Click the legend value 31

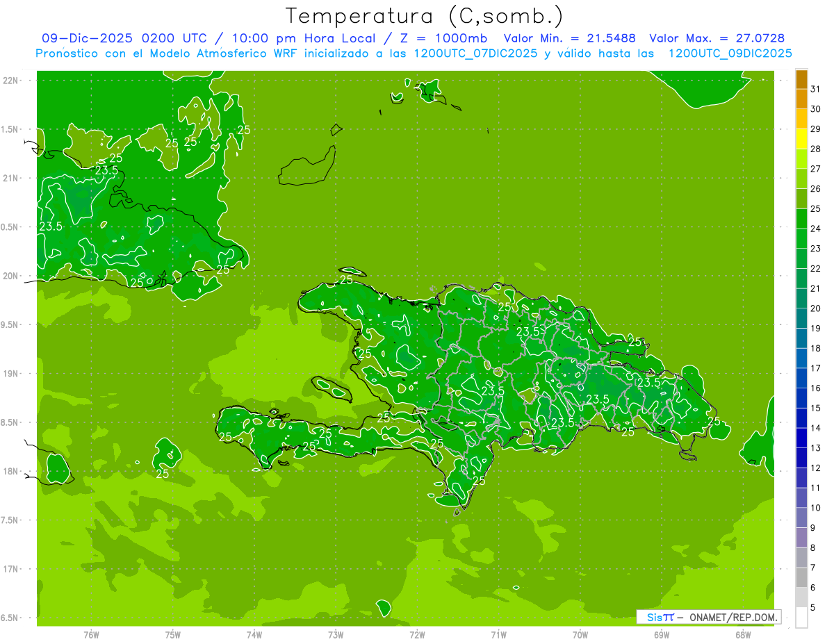(x=816, y=89)
